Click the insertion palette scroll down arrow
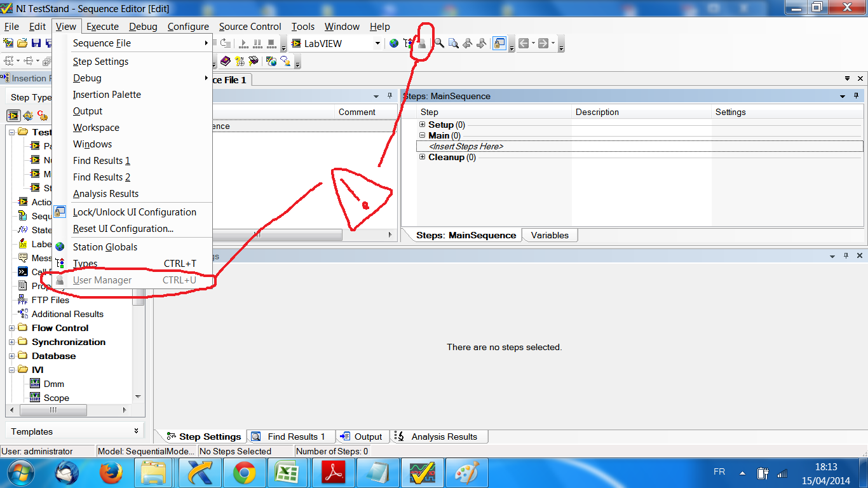Screen dimensions: 868x488 coord(139,397)
